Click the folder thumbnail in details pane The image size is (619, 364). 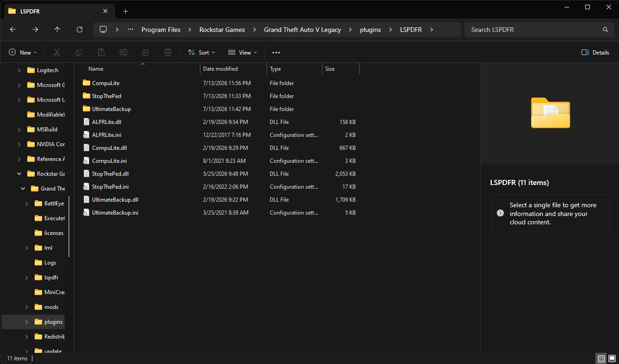click(x=550, y=113)
